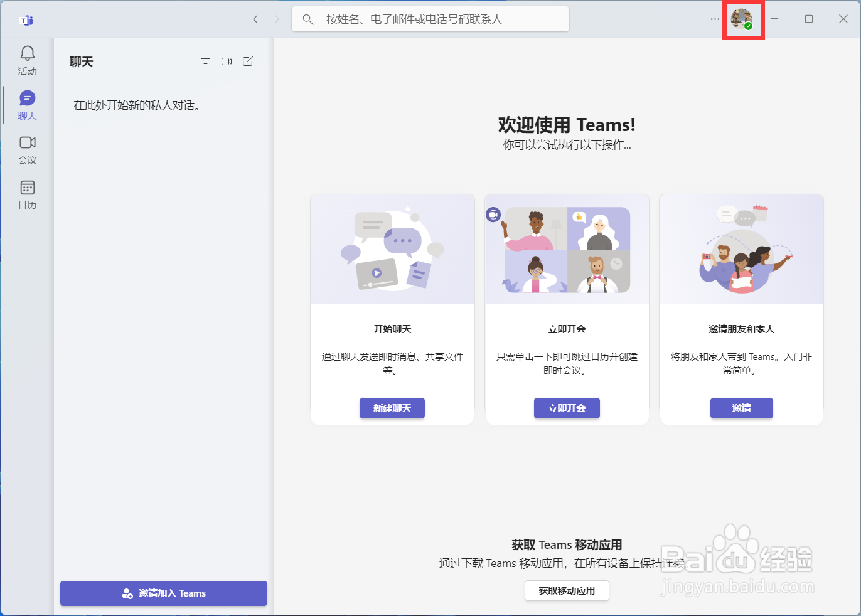
Task: Open the profile avatar menu
Action: click(x=742, y=19)
